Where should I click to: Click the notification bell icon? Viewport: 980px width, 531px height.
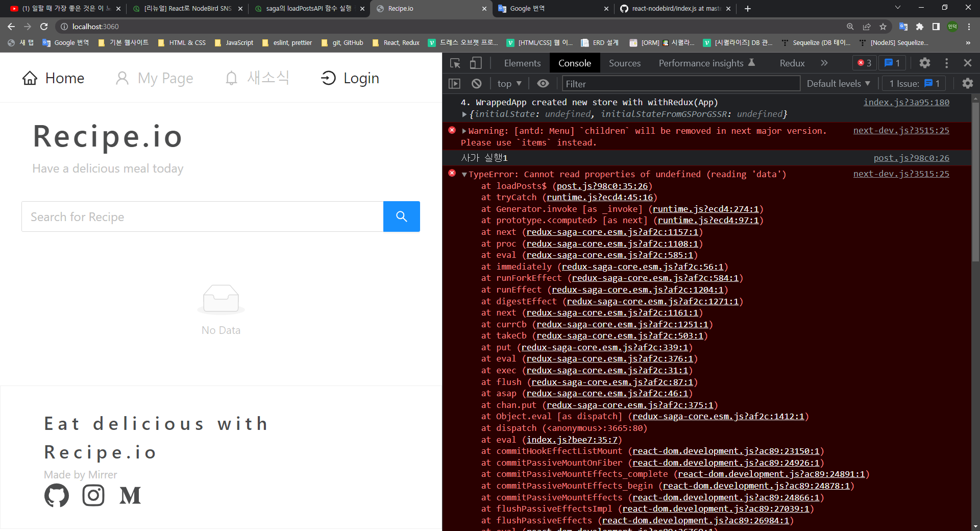point(232,78)
